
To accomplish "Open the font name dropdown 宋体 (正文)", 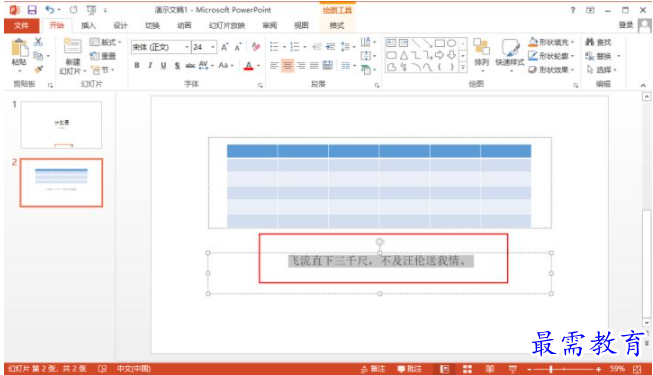I will pos(187,47).
